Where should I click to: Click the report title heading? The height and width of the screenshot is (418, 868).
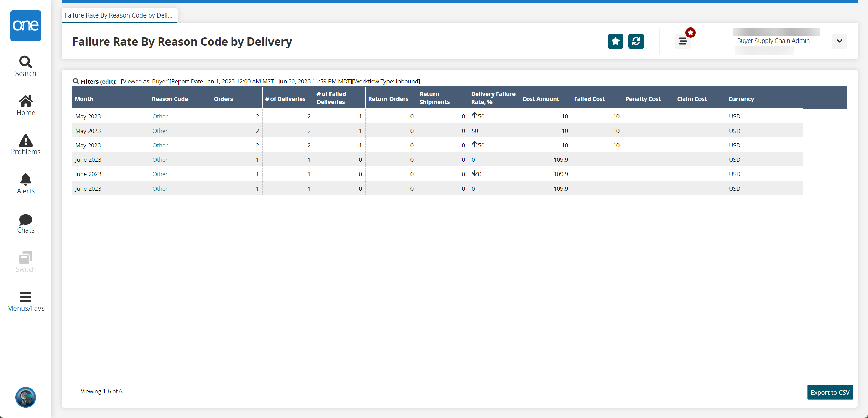tap(182, 42)
